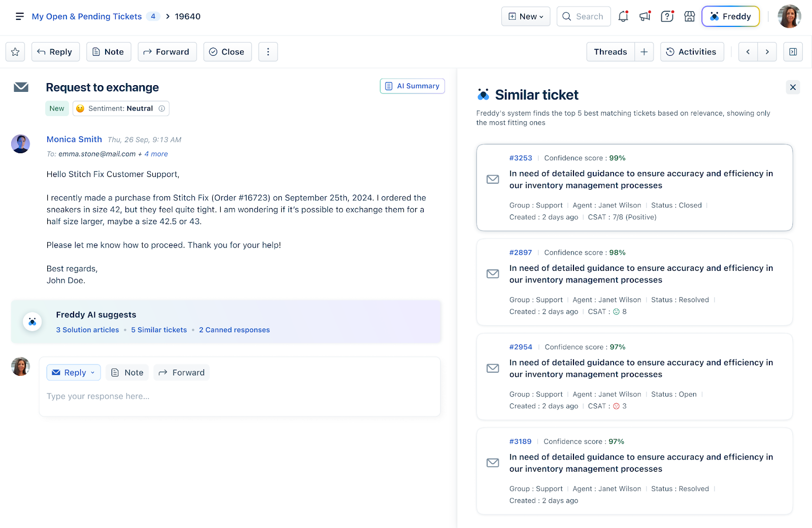Switch composer to Note tab

[127, 372]
